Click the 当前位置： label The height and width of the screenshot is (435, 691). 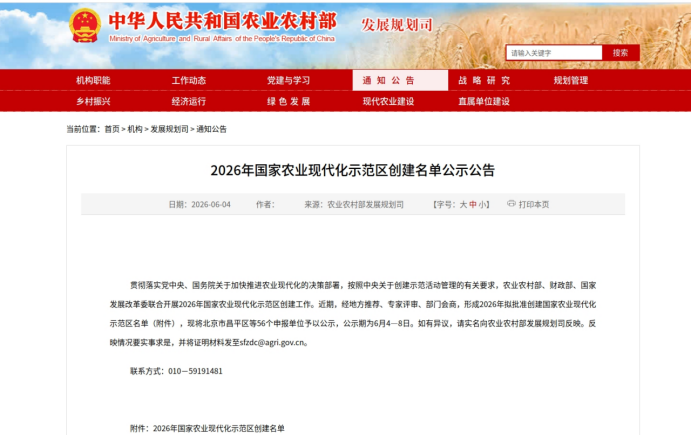coord(83,129)
